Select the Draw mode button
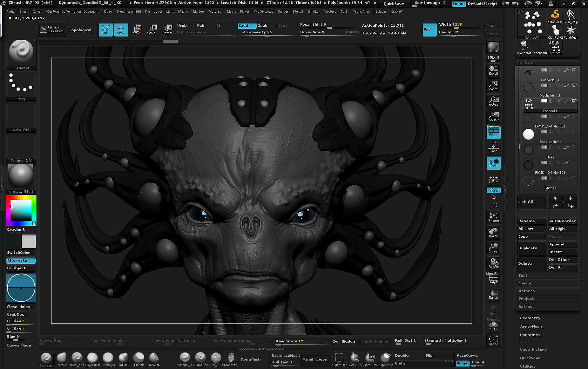588x369 pixels. [121, 29]
